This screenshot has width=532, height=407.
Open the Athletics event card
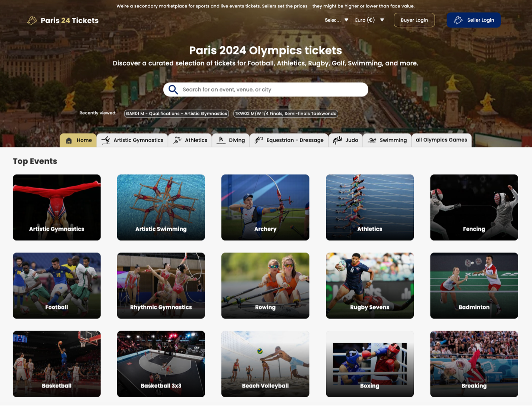pyautogui.click(x=370, y=207)
